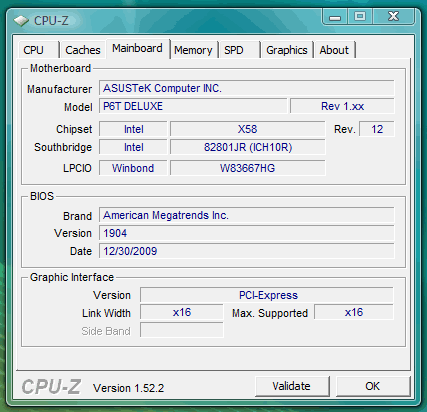This screenshot has height=412, width=427.
Task: Close the CPU-Z window
Action: [394, 16]
